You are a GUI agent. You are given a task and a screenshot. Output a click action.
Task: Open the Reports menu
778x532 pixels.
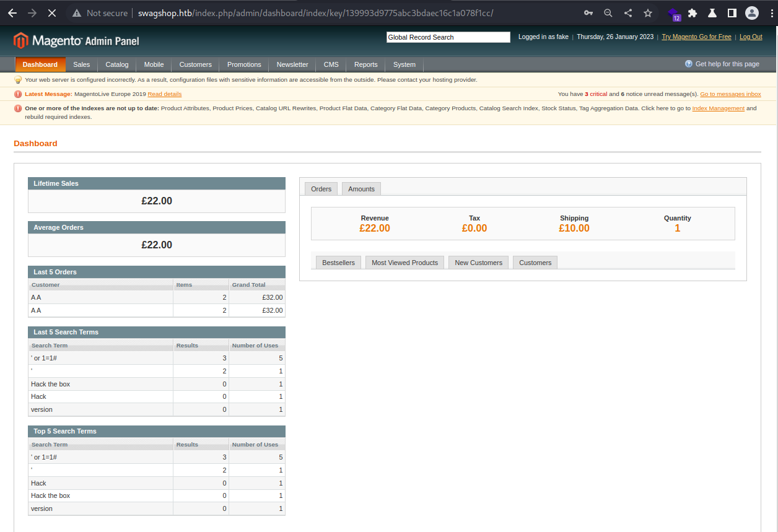[x=366, y=64]
